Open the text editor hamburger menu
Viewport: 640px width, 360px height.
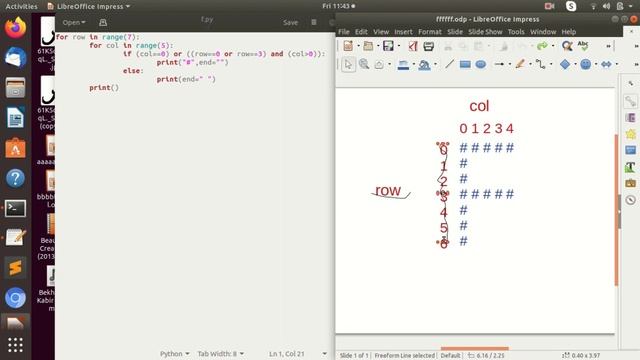point(313,22)
